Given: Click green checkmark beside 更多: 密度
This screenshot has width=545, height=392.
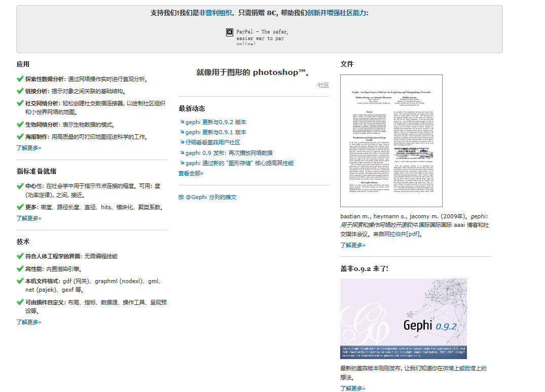Looking at the screenshot, I should coord(20,207).
